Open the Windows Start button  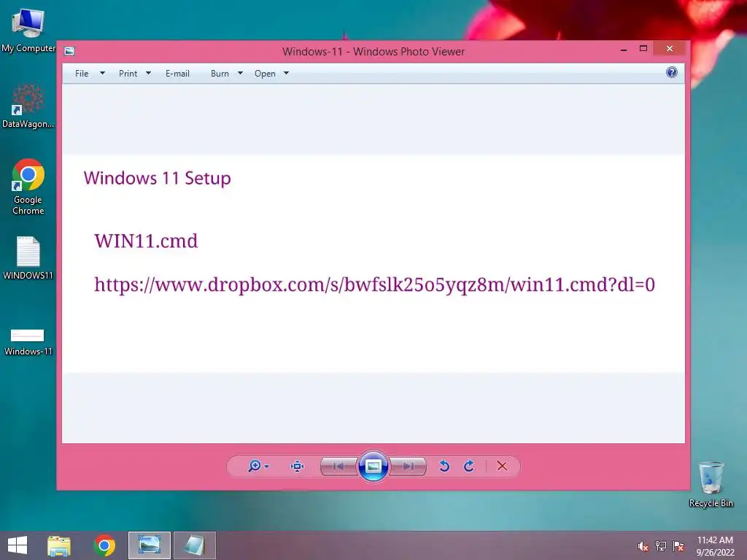click(x=18, y=545)
